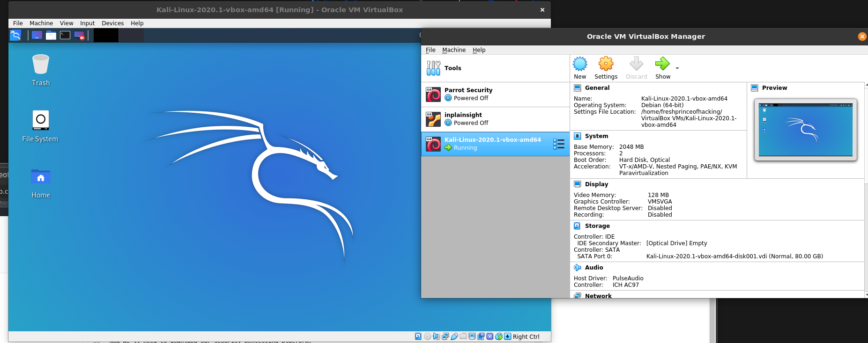This screenshot has width=868, height=343.
Task: Click the network status bar icon
Action: (445, 336)
